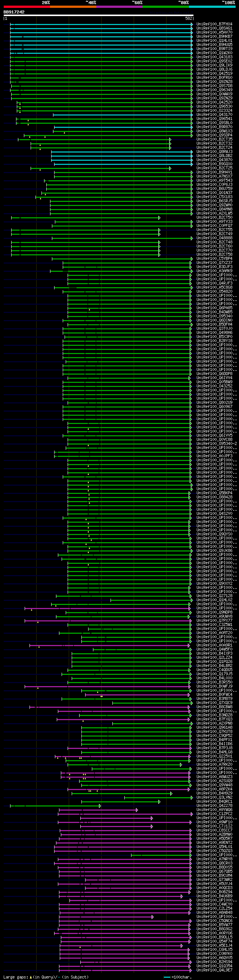Pick the UniRef100_Q96349 label
The height and width of the screenshot is (980, 239).
(x=214, y=90)
